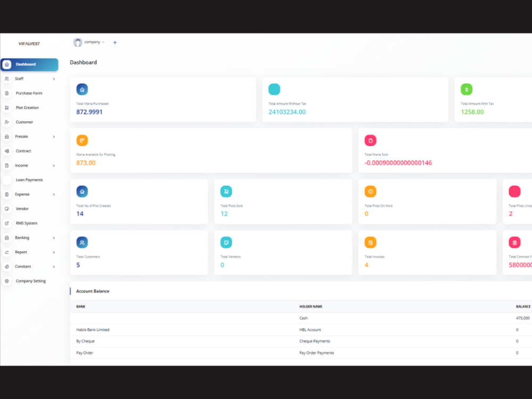Click the Report chart icon
The image size is (532, 399).
click(x=7, y=252)
